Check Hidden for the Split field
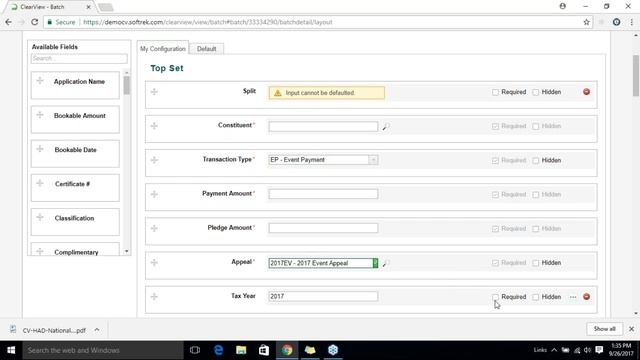 (536, 92)
